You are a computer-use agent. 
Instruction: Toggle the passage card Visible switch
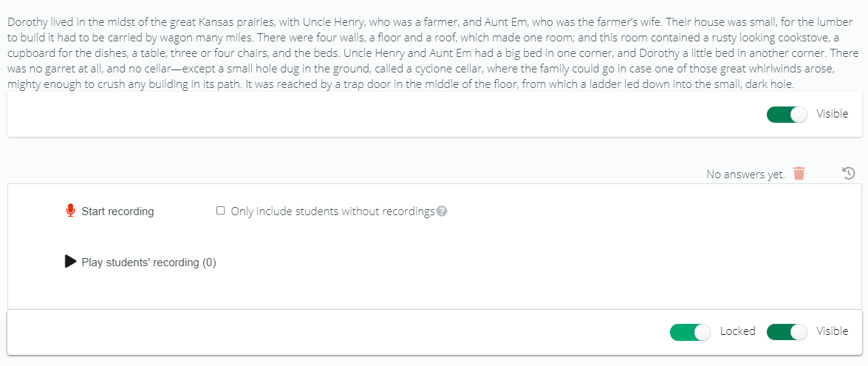(787, 114)
